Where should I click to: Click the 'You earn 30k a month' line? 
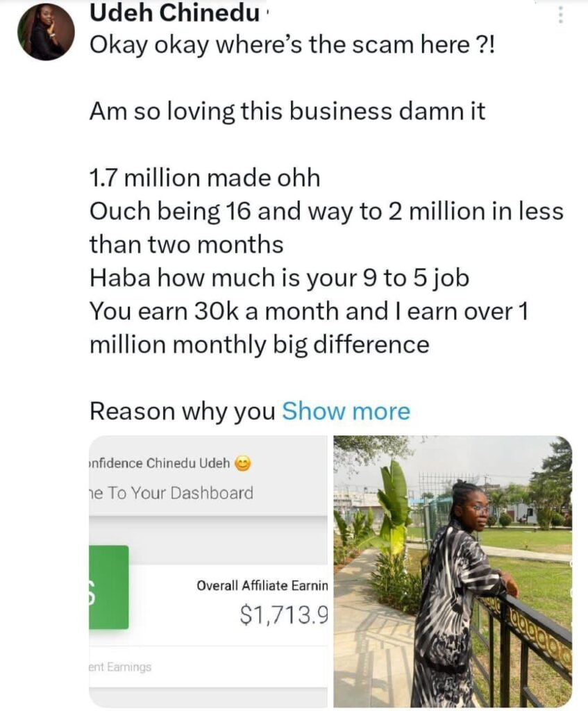pyautogui.click(x=309, y=311)
